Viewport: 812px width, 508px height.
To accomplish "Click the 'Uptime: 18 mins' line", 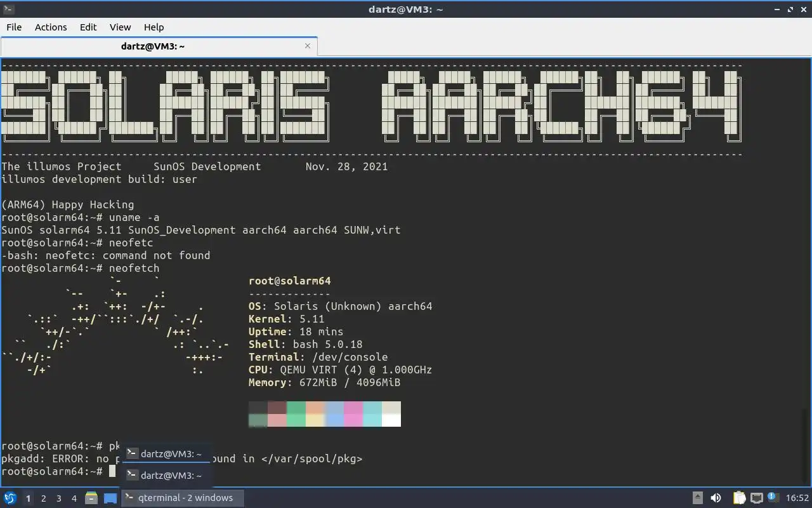I will point(296,331).
